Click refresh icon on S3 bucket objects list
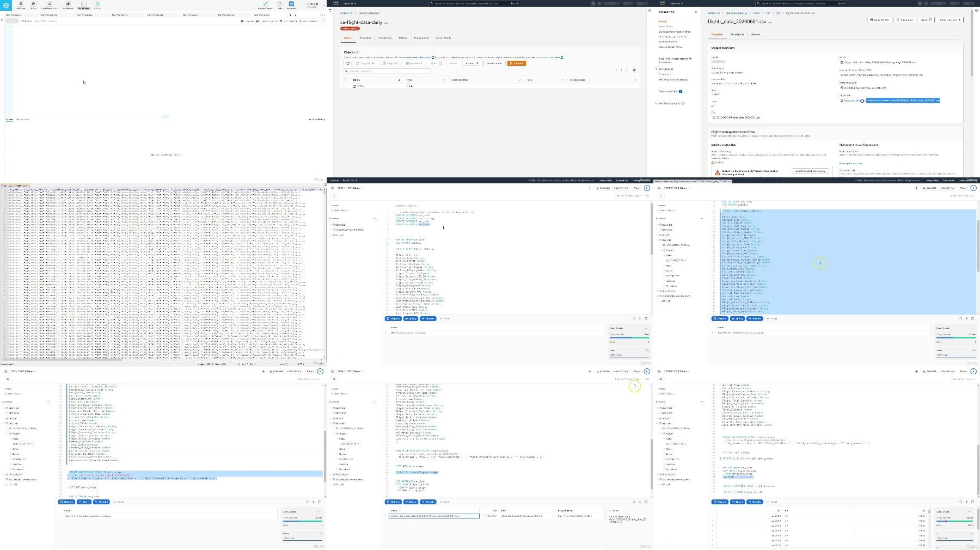Viewport: 980px width, 550px height. pos(348,63)
